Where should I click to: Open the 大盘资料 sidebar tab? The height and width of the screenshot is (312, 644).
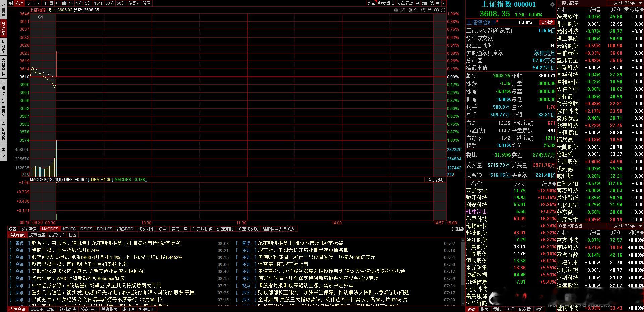(x=3, y=67)
